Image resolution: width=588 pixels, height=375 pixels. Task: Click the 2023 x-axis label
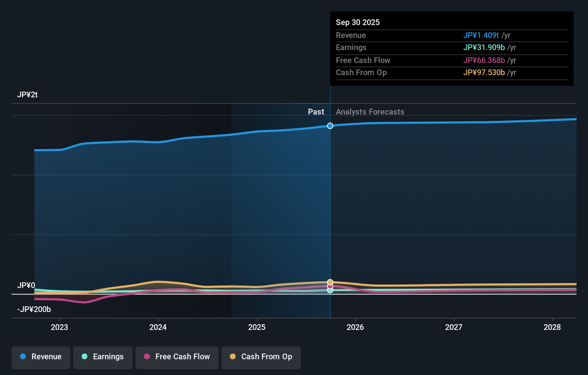coord(59,327)
